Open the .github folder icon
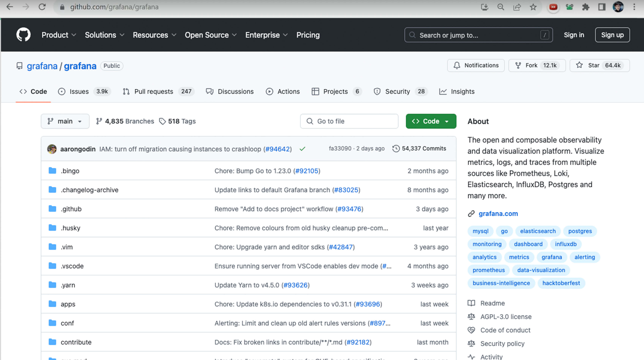This screenshot has width=644, height=360. (52, 209)
